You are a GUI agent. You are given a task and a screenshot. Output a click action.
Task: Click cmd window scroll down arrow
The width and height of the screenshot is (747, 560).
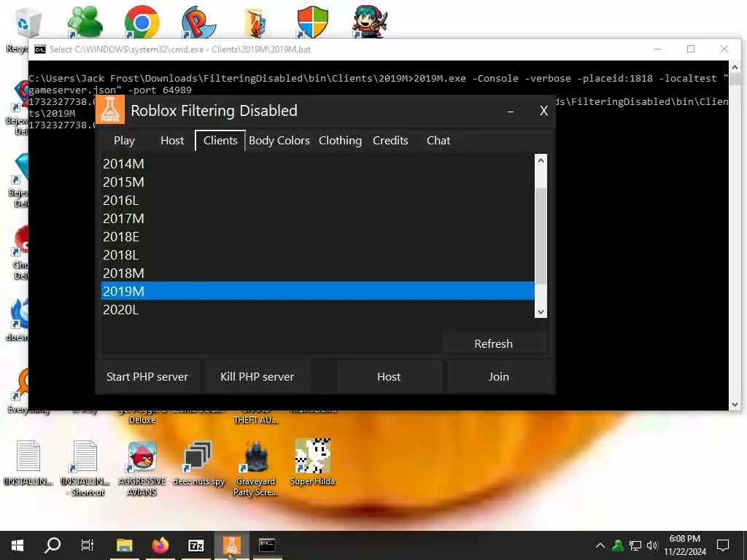(x=734, y=404)
